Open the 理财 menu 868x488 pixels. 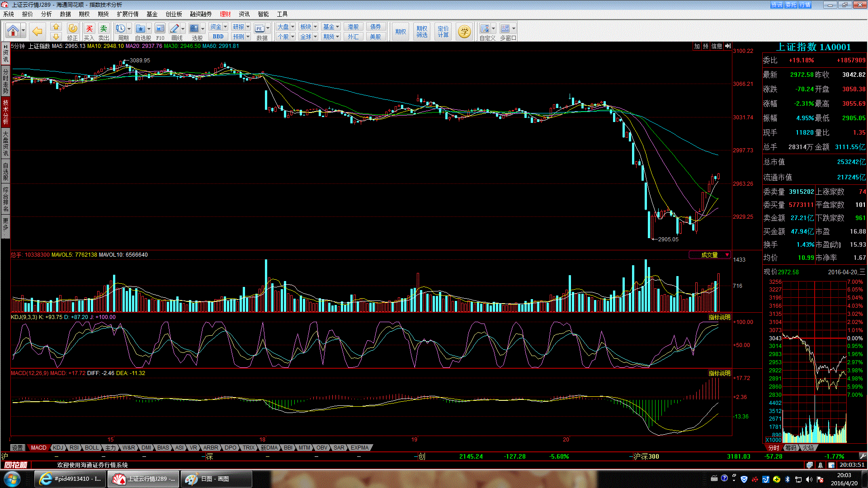[225, 14]
